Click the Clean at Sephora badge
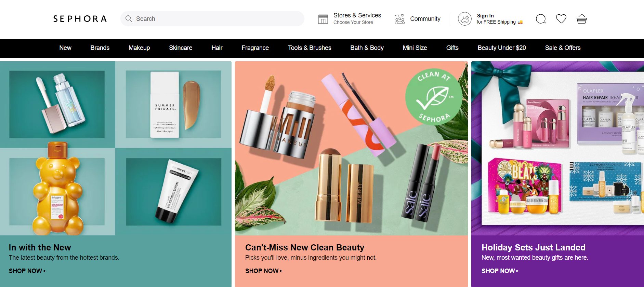 coord(433,97)
